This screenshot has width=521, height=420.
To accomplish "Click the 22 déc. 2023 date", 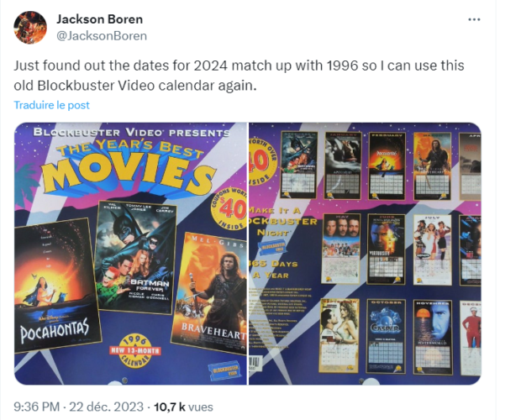I will coord(107,407).
